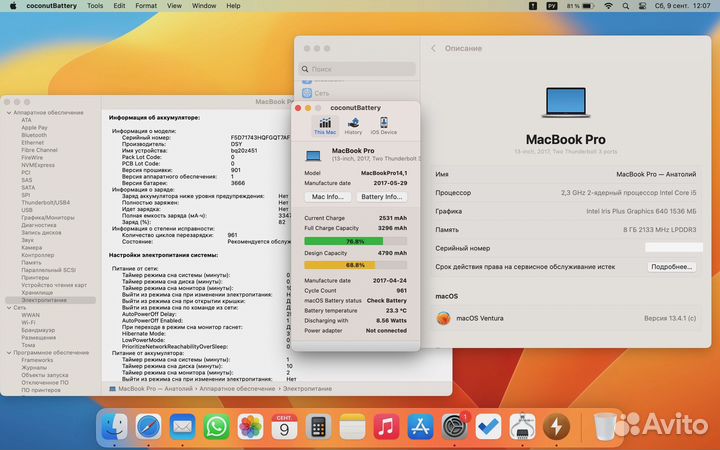Open Control Center icon in menu bar
The image size is (720, 450).
click(642, 6)
